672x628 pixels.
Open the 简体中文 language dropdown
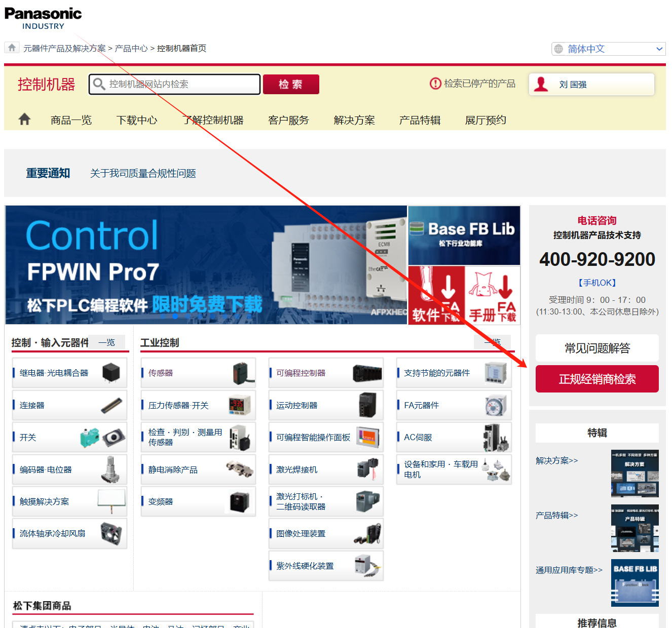pos(608,49)
